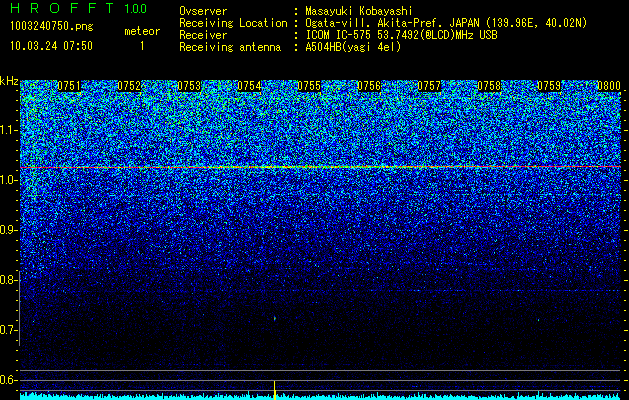Viewport: 629px width, 400px height.
Task: Click the 0755 time marker
Action: (x=309, y=86)
